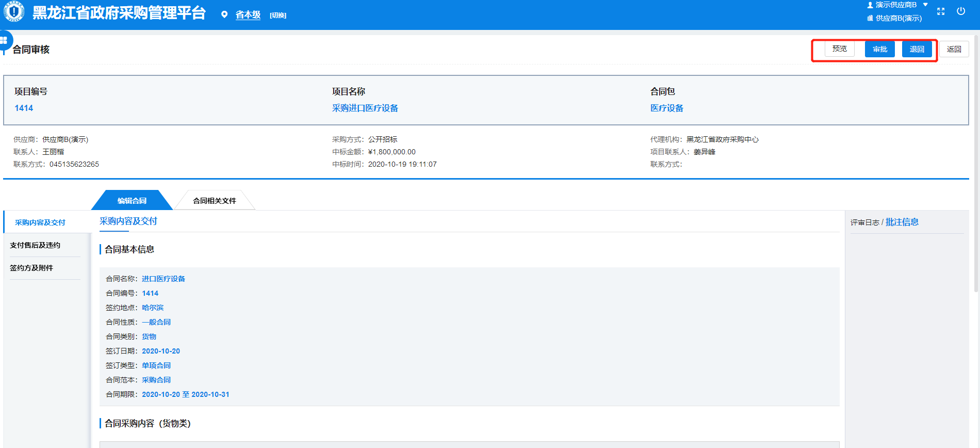
Task: Select 支付售后及违约 in the side menu
Action: 35,246
